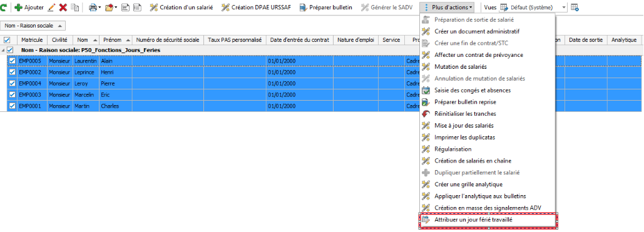Select Régularisation menu entry

[x=487, y=149]
